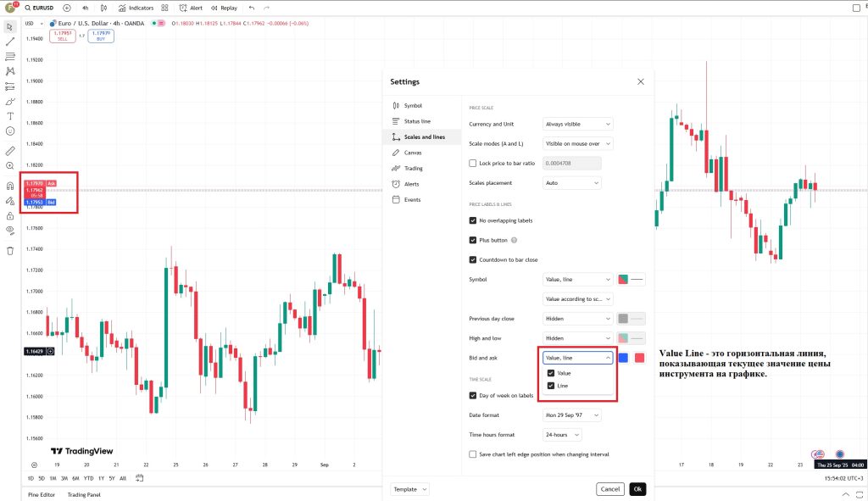Expand the Scale modes (A and L) dropdown
Screen dimensions: 868x501
(577, 143)
